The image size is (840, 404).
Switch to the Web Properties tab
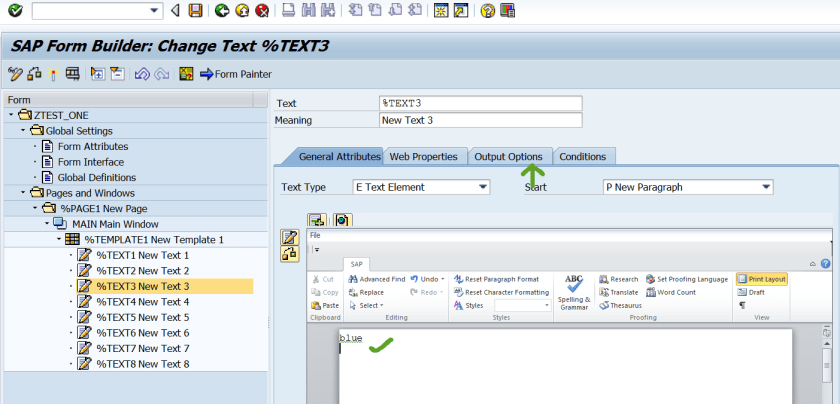click(x=423, y=156)
